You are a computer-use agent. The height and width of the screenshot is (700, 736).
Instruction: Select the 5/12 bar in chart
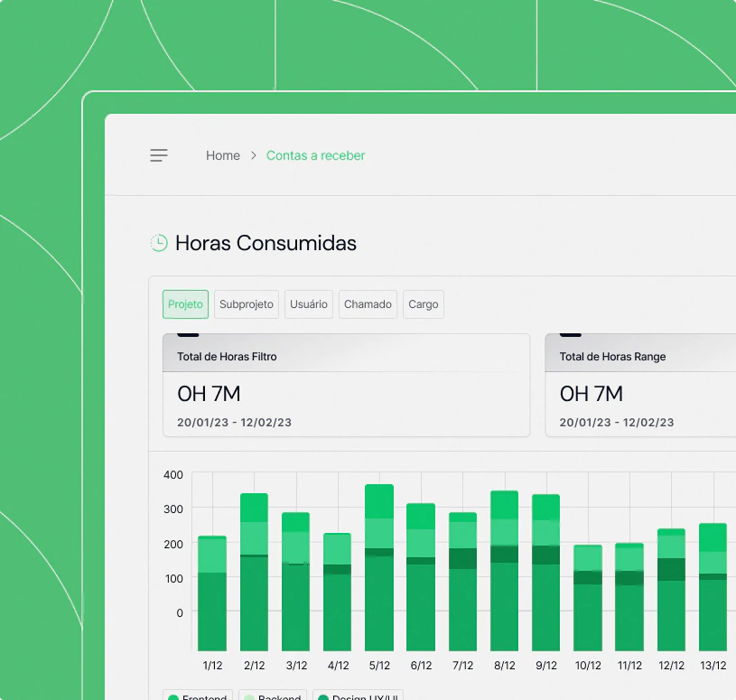pyautogui.click(x=379, y=567)
